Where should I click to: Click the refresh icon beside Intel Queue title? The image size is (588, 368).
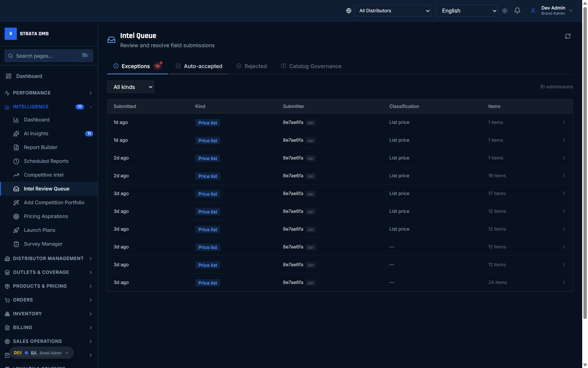click(567, 36)
